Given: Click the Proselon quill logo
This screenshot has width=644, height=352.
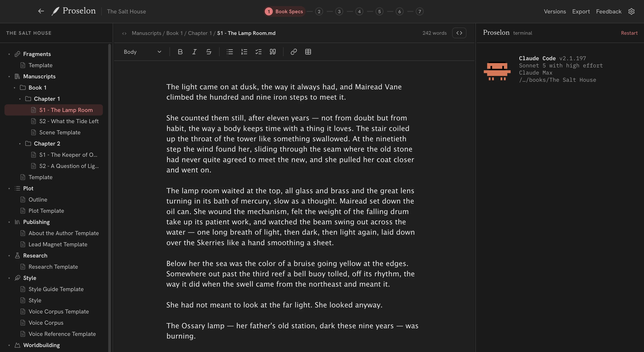Looking at the screenshot, I should [x=55, y=11].
